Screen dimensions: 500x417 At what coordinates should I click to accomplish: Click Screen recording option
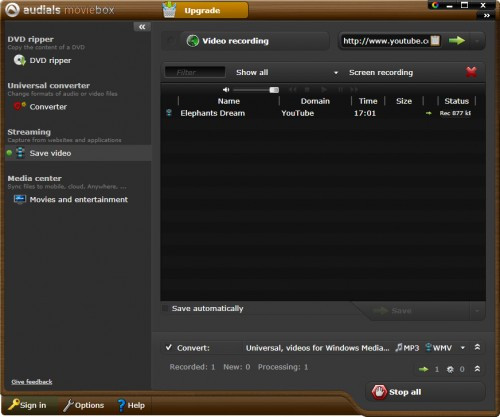tap(381, 72)
